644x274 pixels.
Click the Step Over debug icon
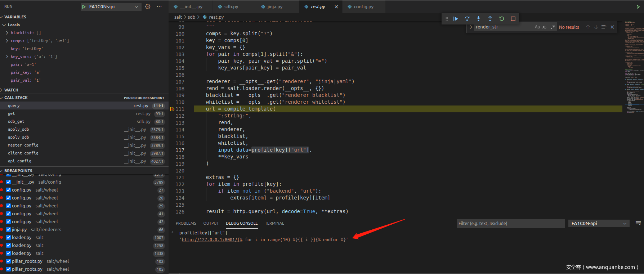coord(467,19)
